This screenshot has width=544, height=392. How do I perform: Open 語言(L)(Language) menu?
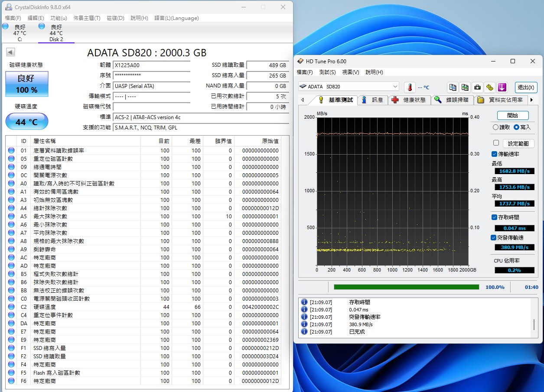point(176,18)
